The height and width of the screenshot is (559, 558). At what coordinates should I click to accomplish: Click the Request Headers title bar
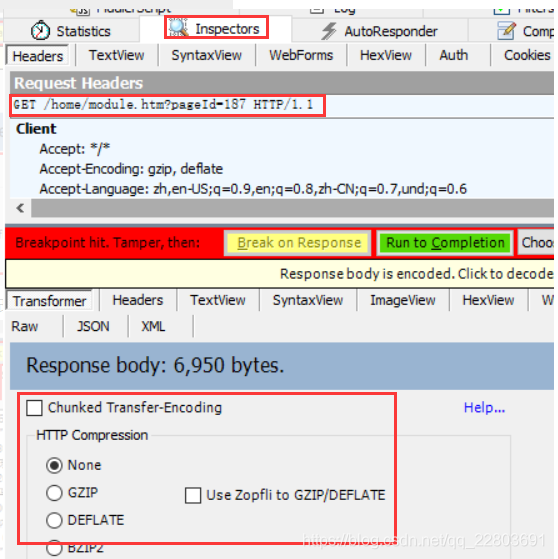tap(282, 83)
